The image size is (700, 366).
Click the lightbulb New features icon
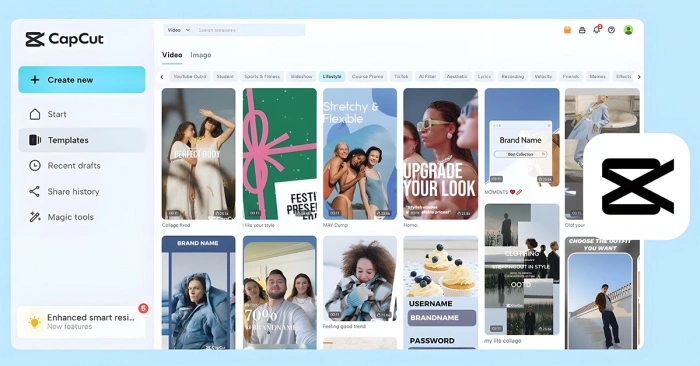tap(34, 322)
